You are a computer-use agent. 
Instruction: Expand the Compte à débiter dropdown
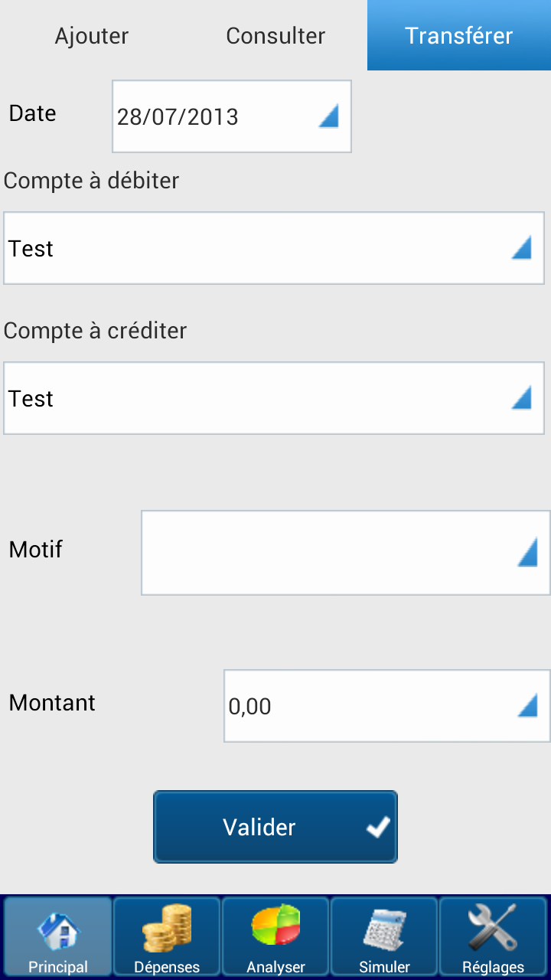point(274,248)
